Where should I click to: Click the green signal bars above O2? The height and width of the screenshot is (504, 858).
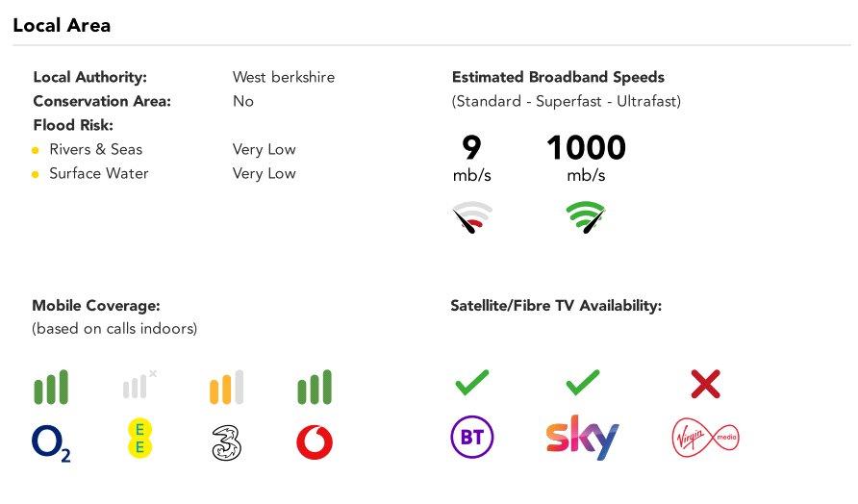point(51,387)
